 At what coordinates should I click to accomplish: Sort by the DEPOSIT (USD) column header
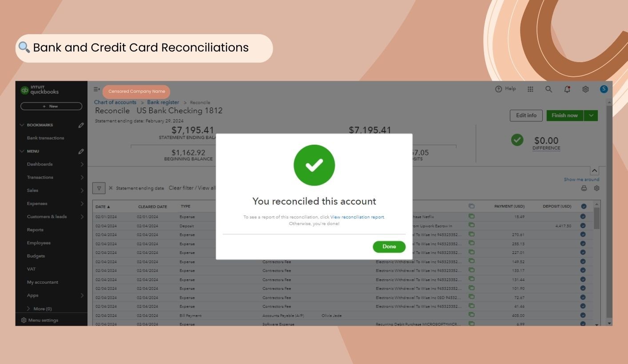pos(557,206)
